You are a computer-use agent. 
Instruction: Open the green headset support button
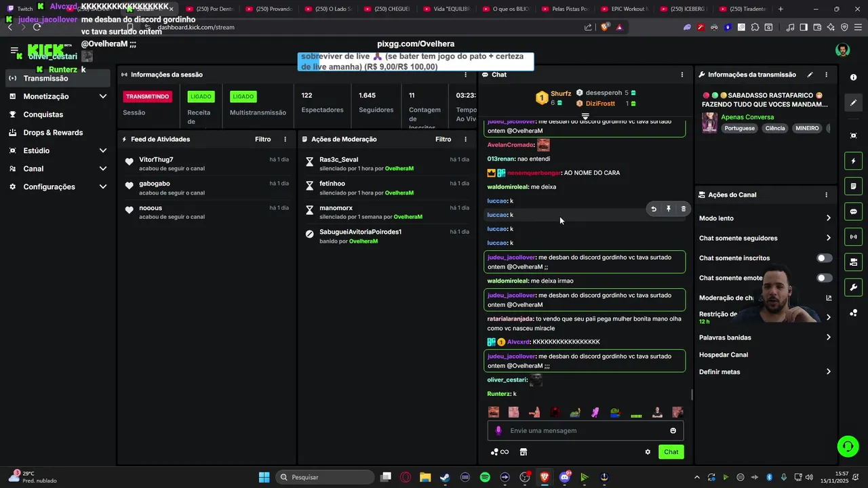click(848, 446)
